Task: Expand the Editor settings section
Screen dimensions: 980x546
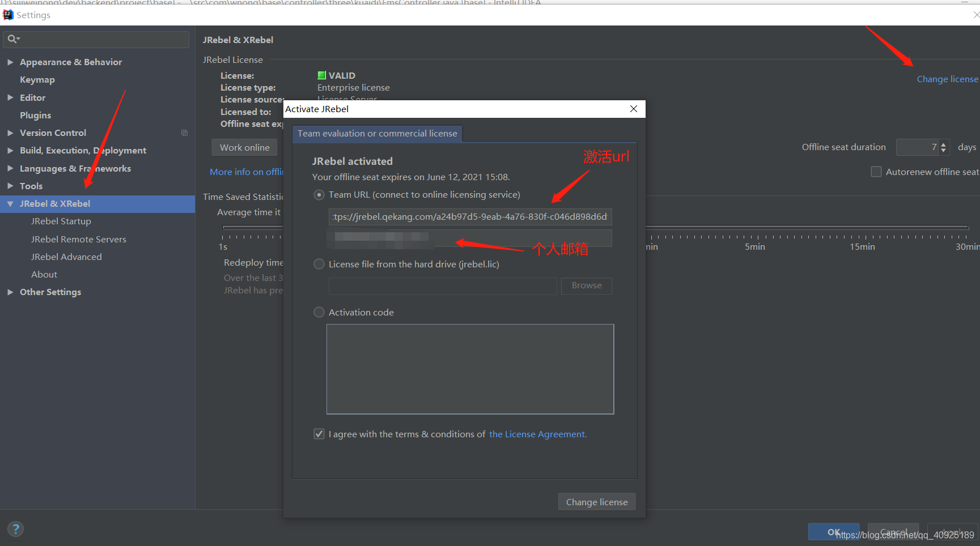Action: pos(10,97)
